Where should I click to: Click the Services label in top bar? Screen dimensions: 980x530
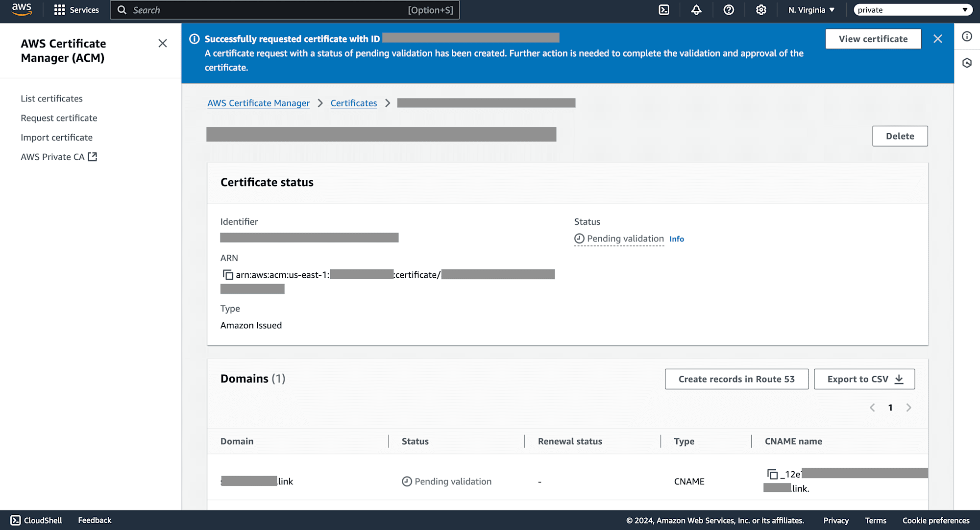pyautogui.click(x=84, y=10)
